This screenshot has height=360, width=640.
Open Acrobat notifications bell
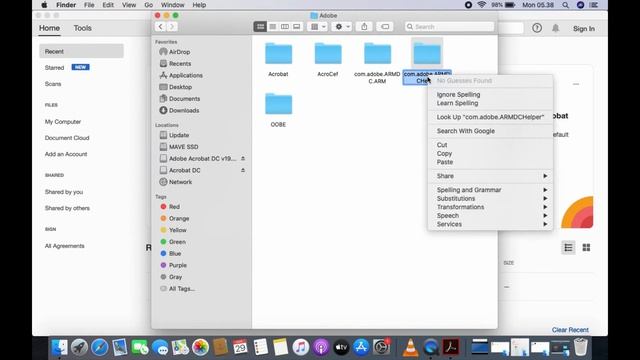(556, 28)
